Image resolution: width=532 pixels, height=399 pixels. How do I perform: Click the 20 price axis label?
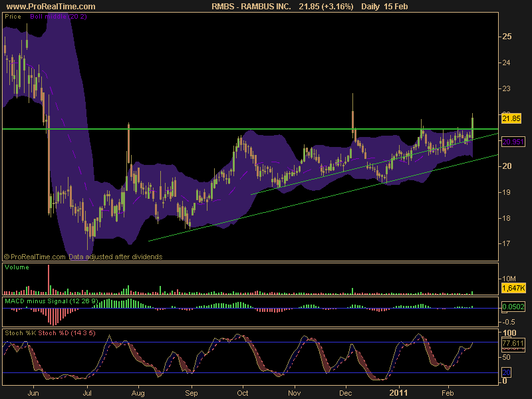click(507, 166)
